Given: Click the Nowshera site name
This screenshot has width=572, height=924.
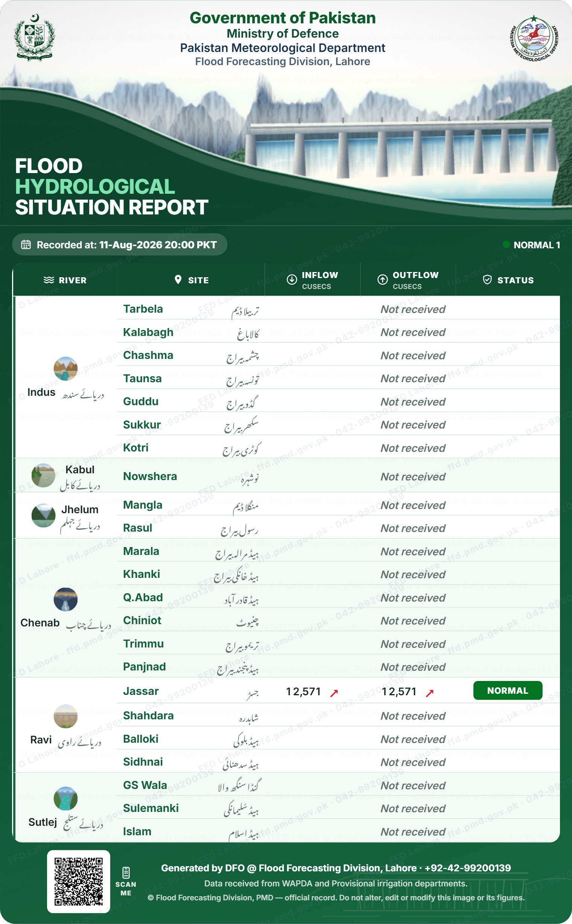Looking at the screenshot, I should pos(150,476).
